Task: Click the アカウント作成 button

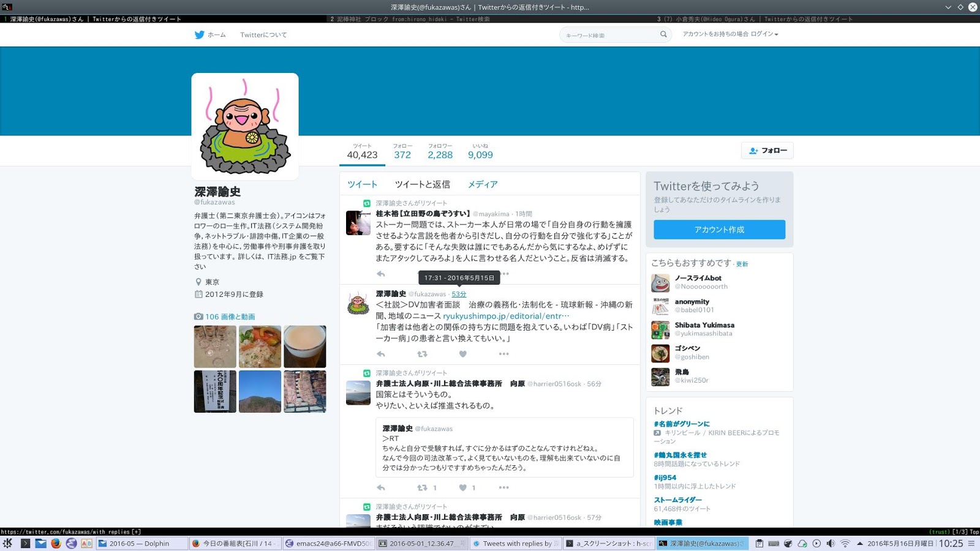Action: click(719, 230)
